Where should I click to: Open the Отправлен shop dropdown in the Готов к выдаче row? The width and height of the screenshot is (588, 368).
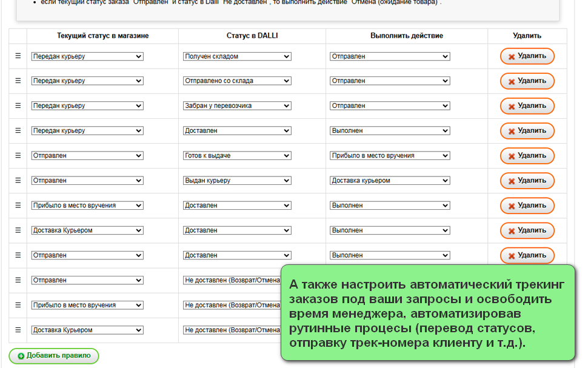(x=87, y=155)
